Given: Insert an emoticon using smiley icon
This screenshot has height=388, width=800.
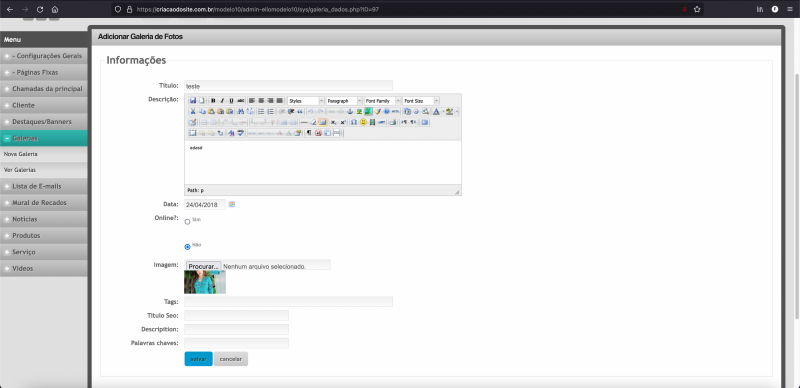Looking at the screenshot, I should [x=363, y=122].
